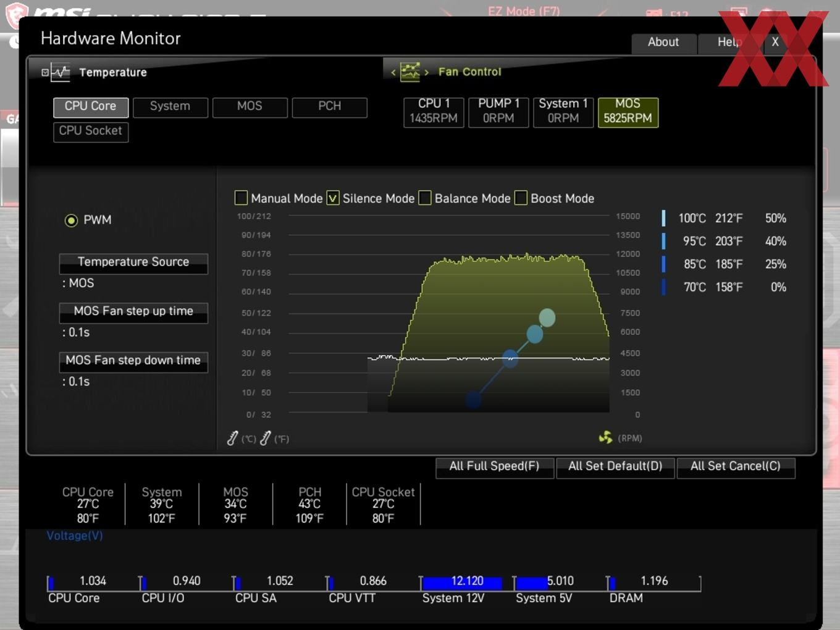Click the 70°C 0% fan step indicator
The height and width of the screenshot is (630, 840).
click(663, 287)
